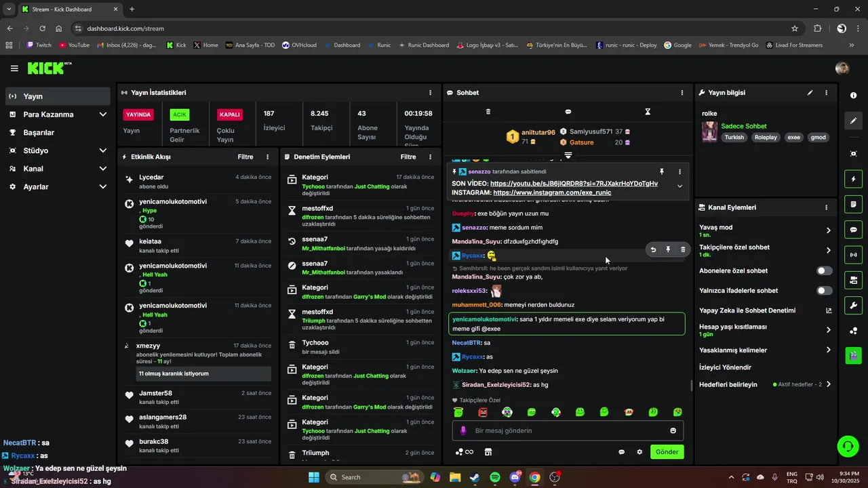Open options menu of Yayın bilgisi panel
The height and width of the screenshot is (488, 868).
point(826,93)
